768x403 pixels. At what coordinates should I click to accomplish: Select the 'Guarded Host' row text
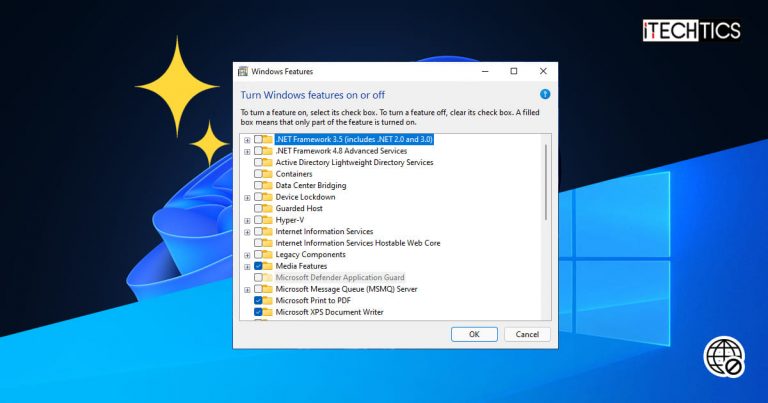point(299,208)
